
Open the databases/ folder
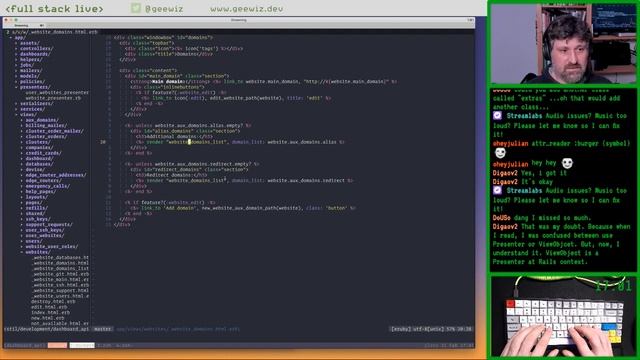click(39, 164)
